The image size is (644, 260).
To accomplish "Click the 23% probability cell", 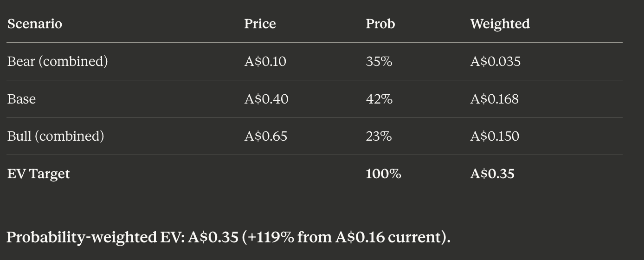I will [x=379, y=136].
